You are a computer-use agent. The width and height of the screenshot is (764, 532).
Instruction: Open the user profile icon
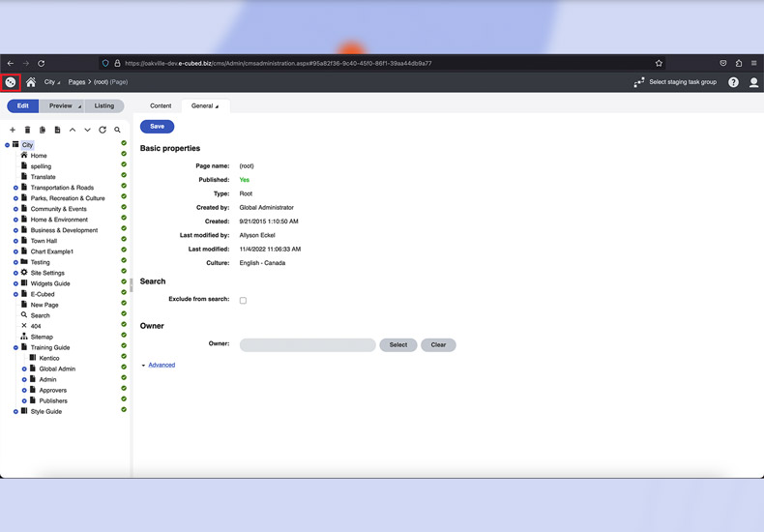click(x=754, y=82)
